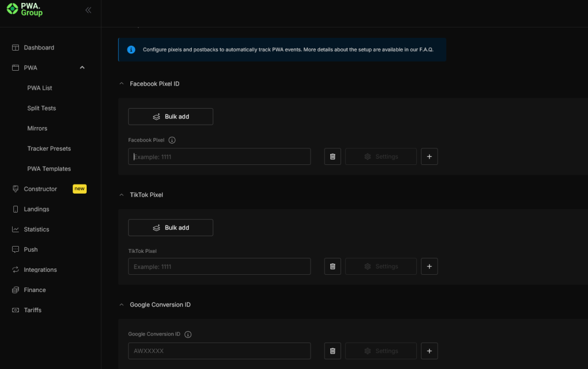Show Google Conversion ID info tooltip icon
The height and width of the screenshot is (369, 588).
tap(188, 334)
